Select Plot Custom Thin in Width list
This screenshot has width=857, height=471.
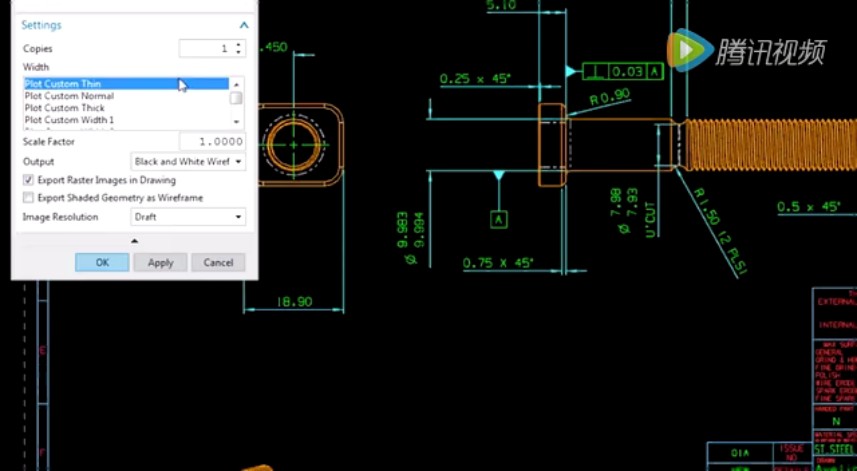click(126, 84)
